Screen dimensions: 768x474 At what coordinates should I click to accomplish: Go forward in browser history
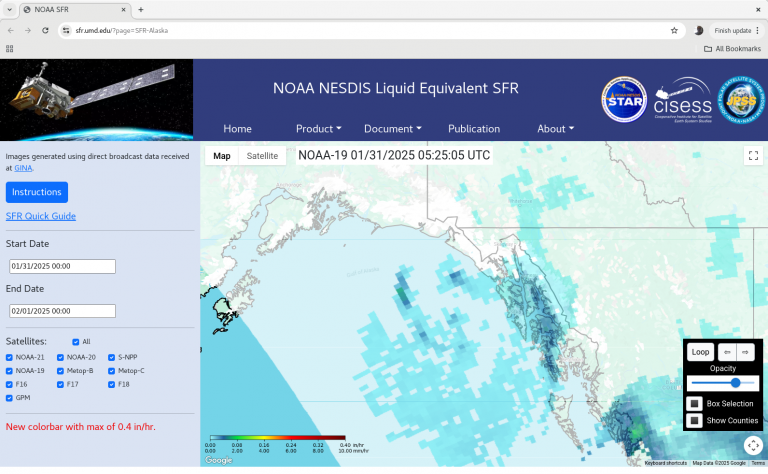click(x=28, y=30)
